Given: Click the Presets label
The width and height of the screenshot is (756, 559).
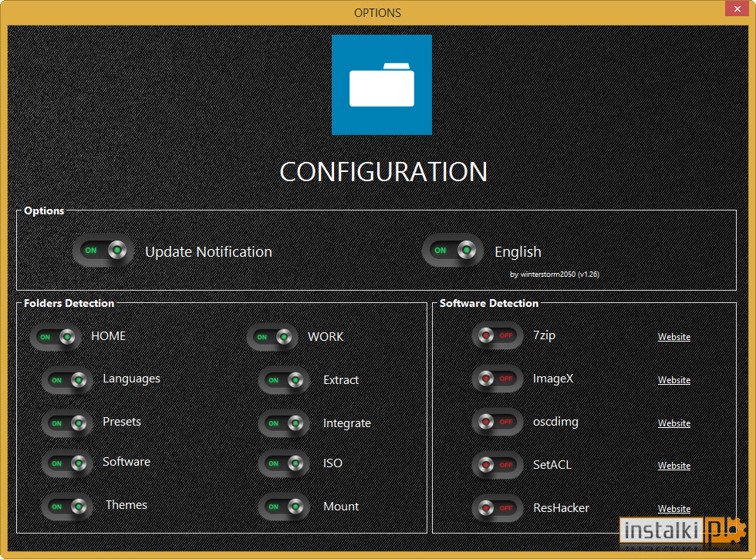Looking at the screenshot, I should 122,422.
